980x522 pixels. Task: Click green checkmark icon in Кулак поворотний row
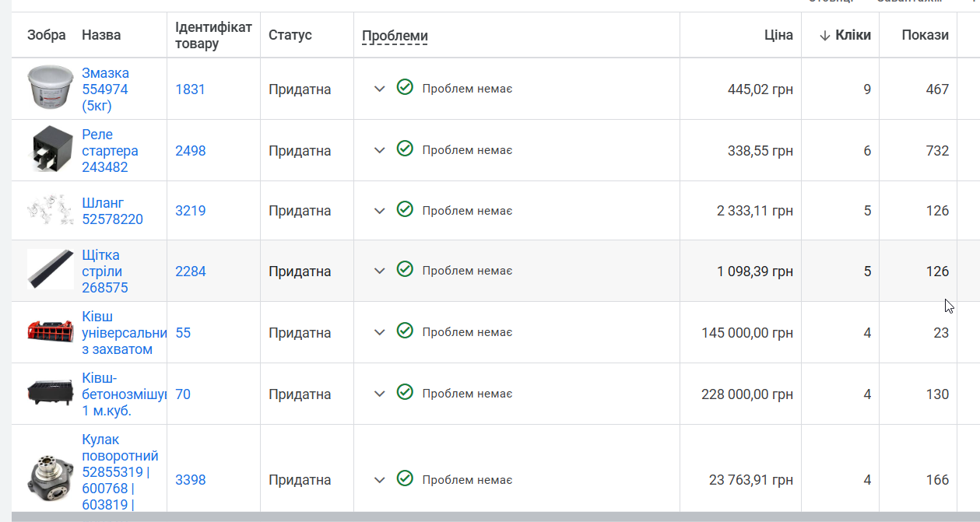(x=405, y=478)
